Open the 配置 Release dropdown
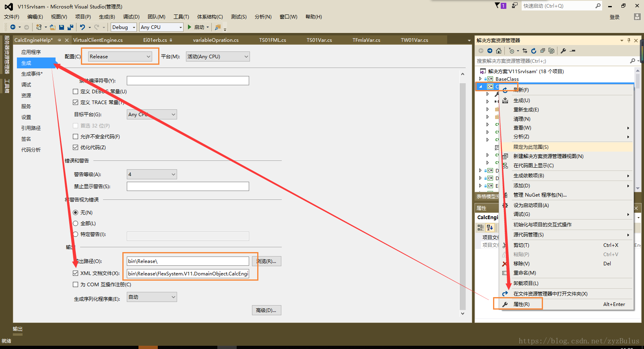Viewport: 644px width, 349px height. click(x=120, y=57)
